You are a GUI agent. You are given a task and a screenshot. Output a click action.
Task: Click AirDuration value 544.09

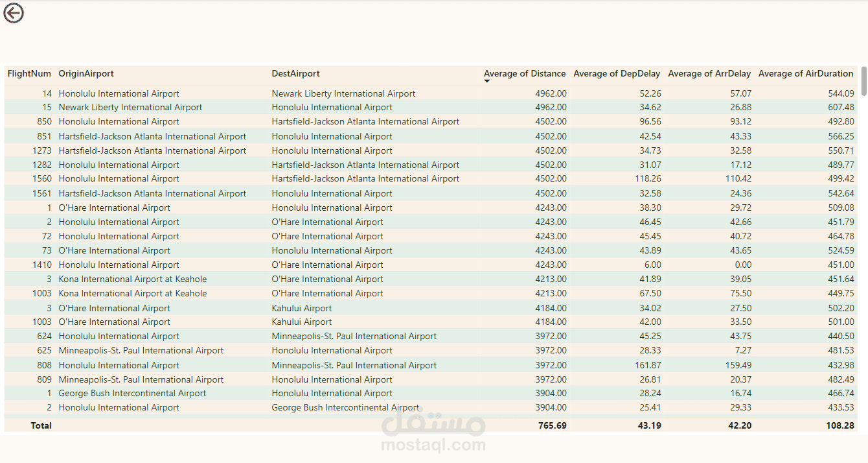(x=841, y=93)
